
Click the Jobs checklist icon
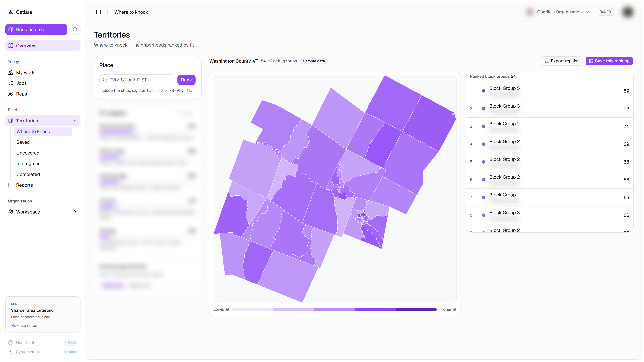(x=11, y=83)
